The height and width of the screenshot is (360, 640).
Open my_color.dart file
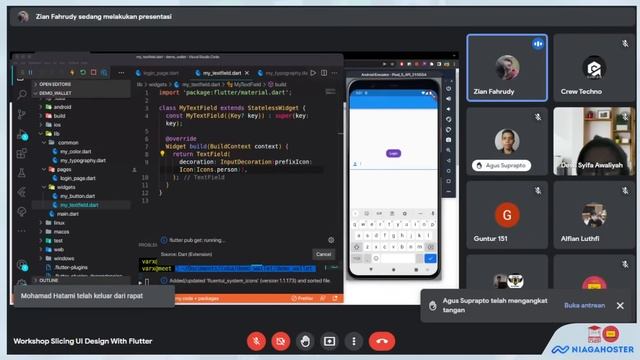72,151
